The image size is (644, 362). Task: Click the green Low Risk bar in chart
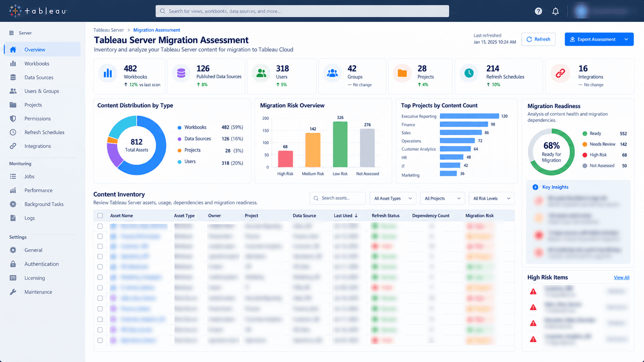point(340,144)
